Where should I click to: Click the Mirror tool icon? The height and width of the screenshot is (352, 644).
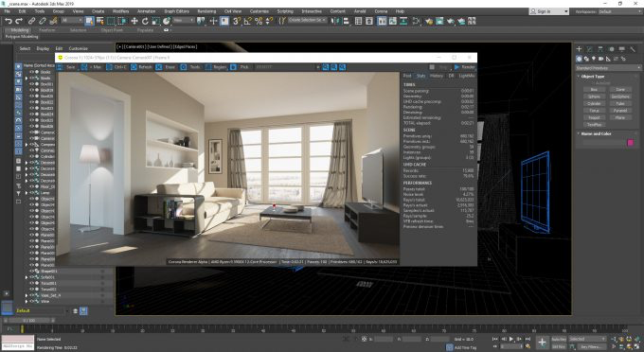335,21
